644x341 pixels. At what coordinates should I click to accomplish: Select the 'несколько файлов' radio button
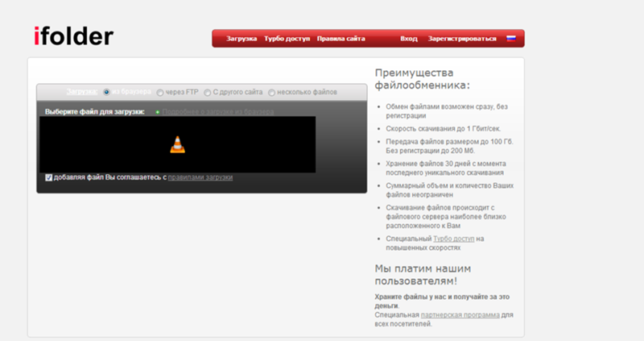click(x=271, y=93)
